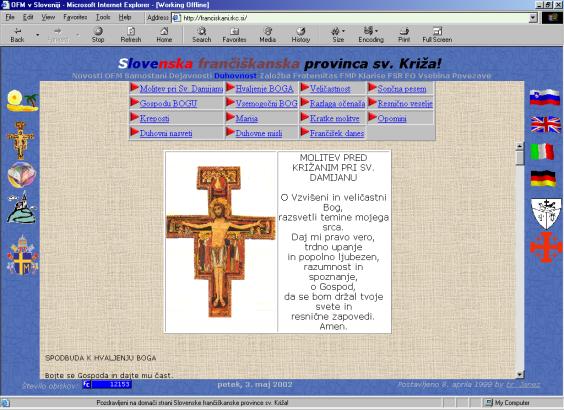This screenshot has width=564, height=410.
Task: Click the Refresh toolbar button
Action: [x=131, y=35]
